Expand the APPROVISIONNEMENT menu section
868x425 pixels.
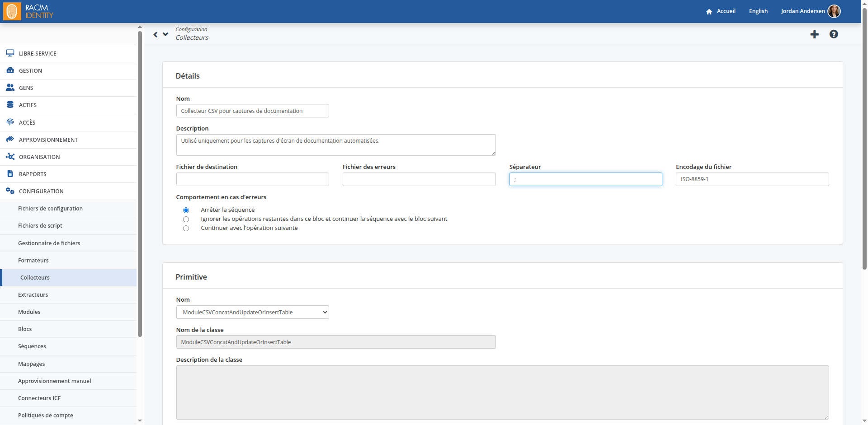68,140
